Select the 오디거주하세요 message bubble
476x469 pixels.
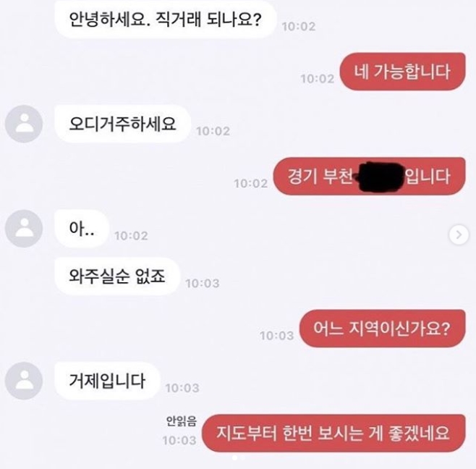123,124
